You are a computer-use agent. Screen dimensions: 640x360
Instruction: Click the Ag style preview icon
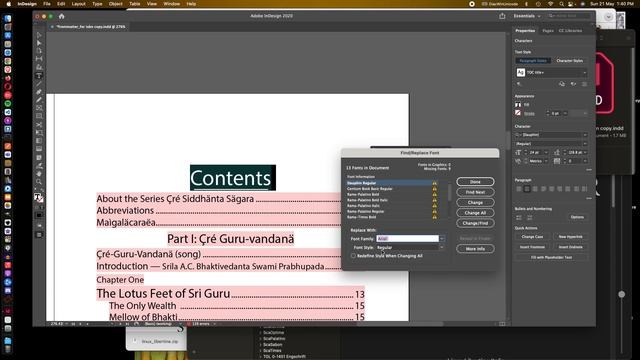coord(520,72)
